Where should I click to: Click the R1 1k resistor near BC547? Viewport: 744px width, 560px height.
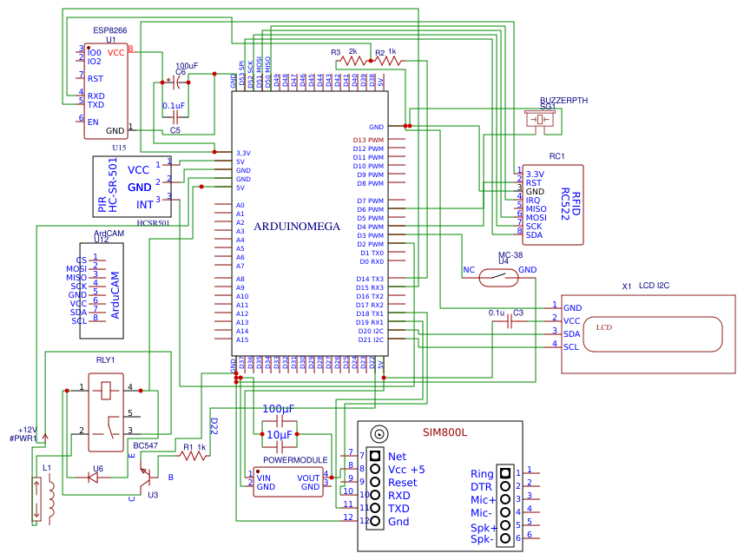(193, 456)
